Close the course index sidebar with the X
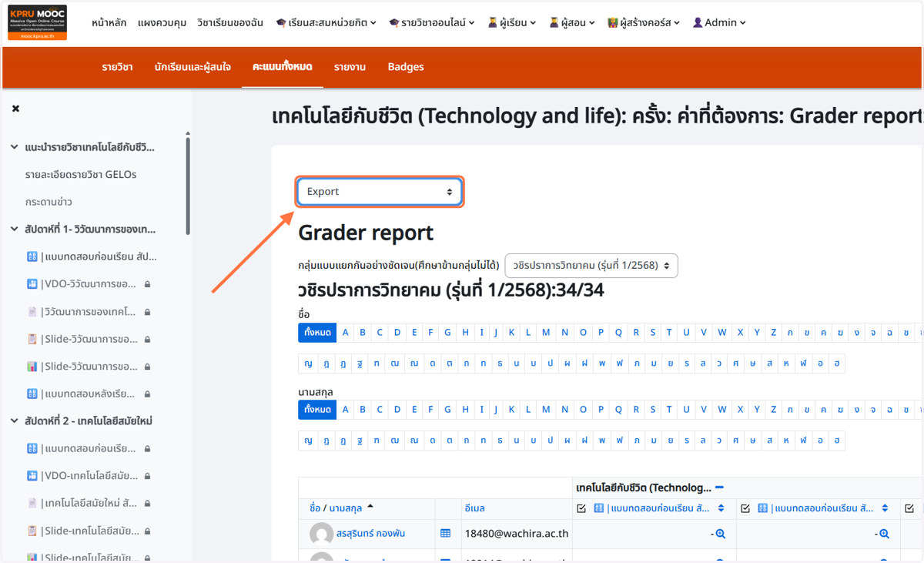The image size is (924, 563). pyautogui.click(x=15, y=109)
